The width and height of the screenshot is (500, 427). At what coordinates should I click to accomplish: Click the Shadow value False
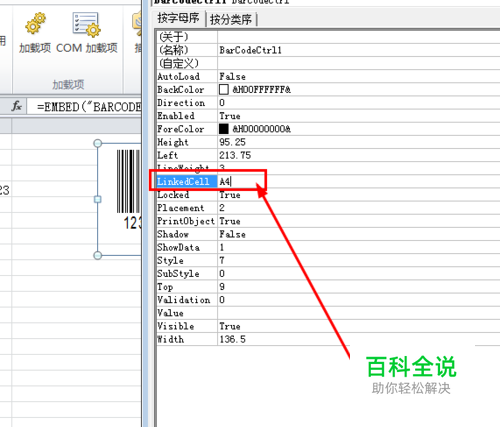pyautogui.click(x=232, y=234)
